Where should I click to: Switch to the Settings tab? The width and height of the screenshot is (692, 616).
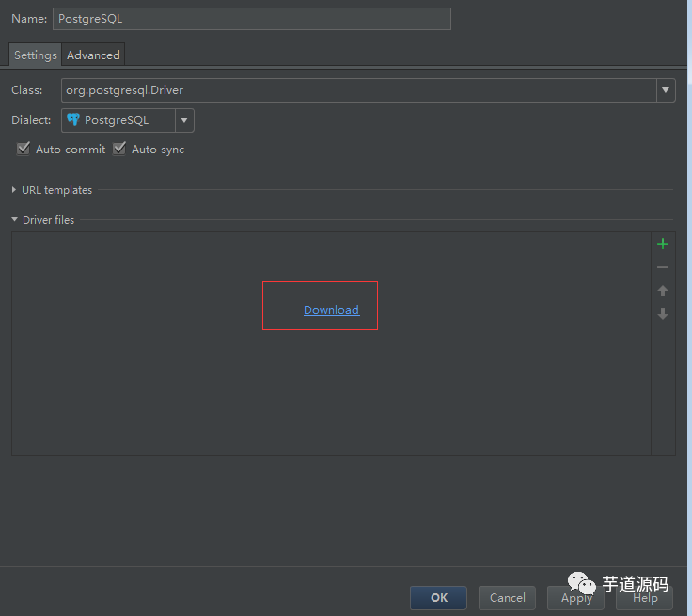click(36, 55)
